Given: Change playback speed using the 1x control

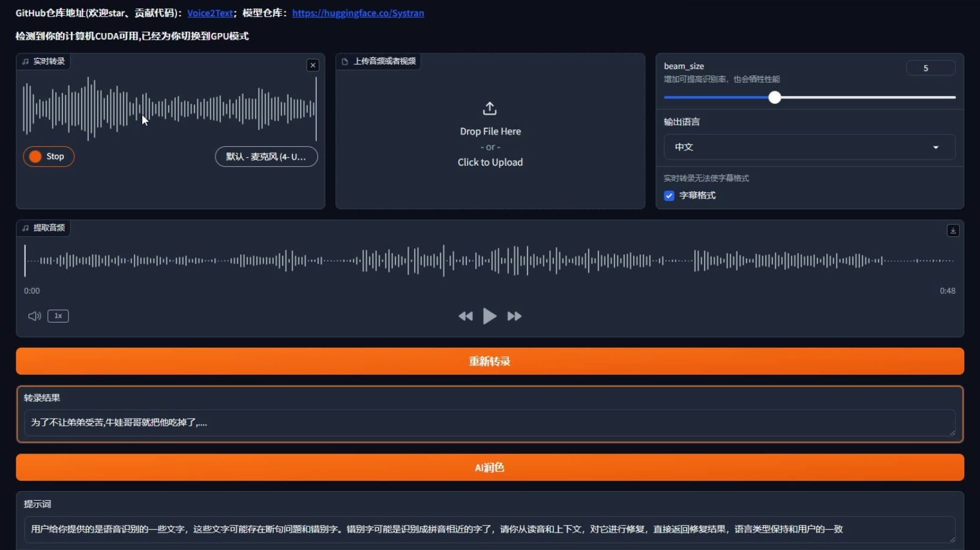Looking at the screenshot, I should pos(57,316).
